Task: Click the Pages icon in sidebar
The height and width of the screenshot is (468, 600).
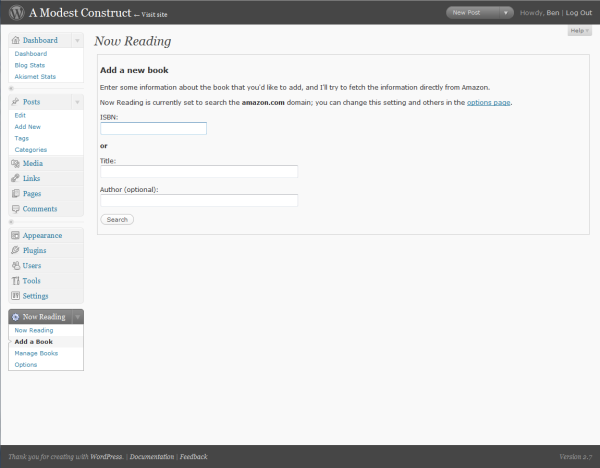Action: click(x=16, y=193)
